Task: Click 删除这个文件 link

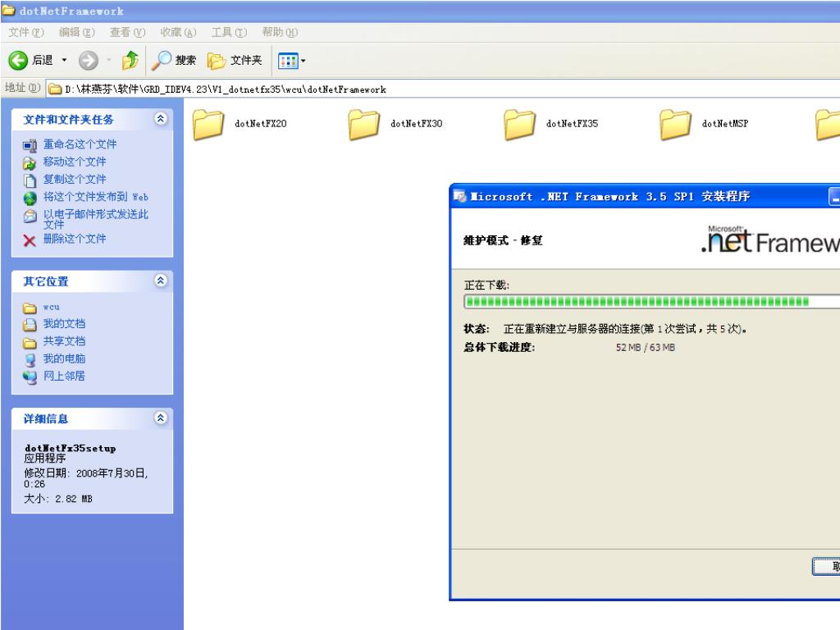Action: coord(75,239)
